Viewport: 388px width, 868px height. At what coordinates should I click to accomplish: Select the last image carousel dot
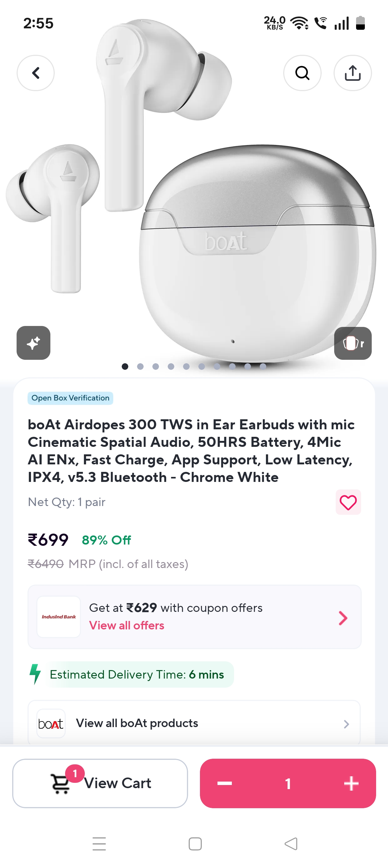[x=263, y=366]
